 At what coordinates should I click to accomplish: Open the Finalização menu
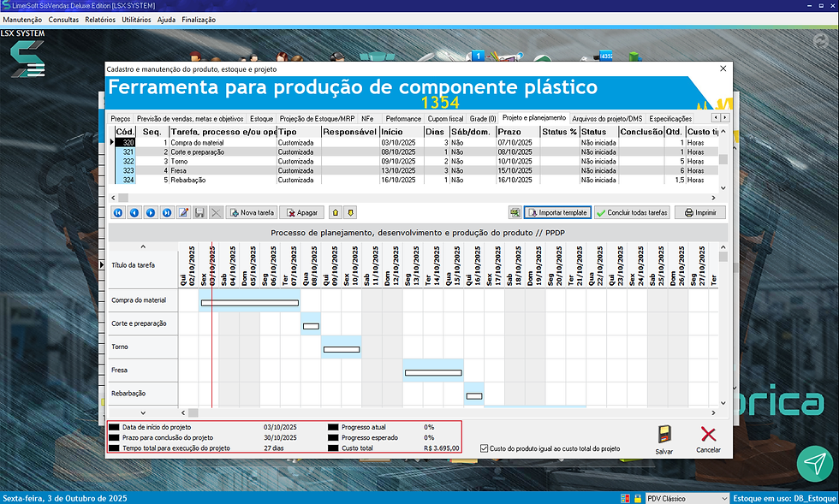[199, 20]
